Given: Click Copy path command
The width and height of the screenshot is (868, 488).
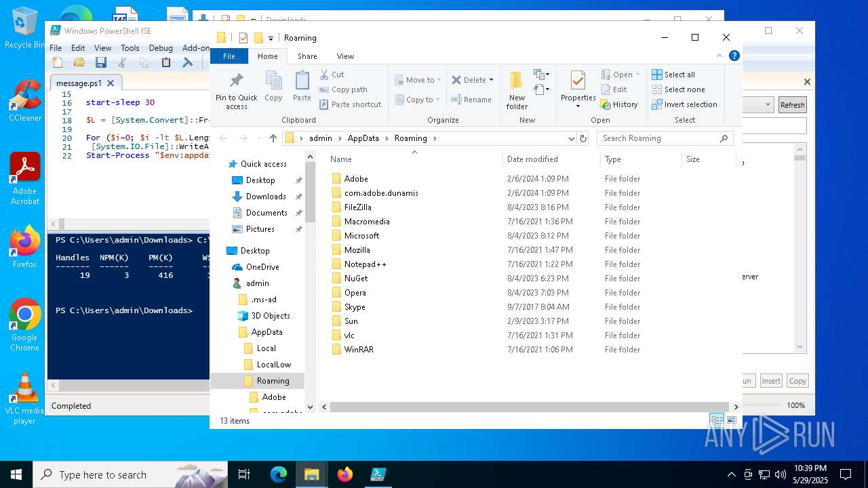Looking at the screenshot, I should tap(343, 89).
